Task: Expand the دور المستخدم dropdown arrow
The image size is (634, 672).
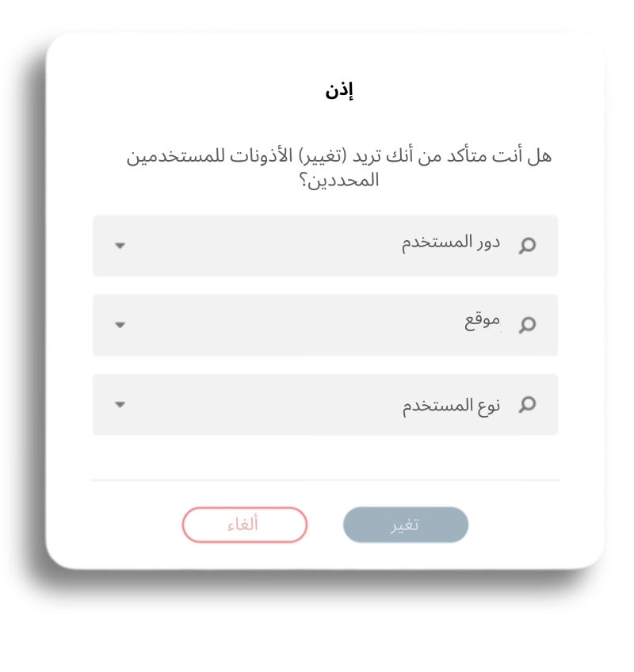Action: point(120,246)
